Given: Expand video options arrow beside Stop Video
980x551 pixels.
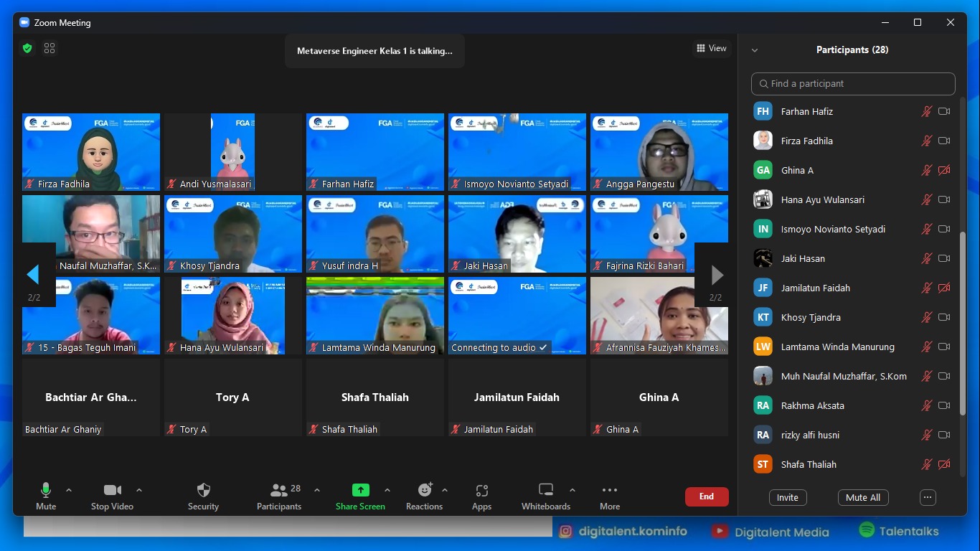Looking at the screenshot, I should pos(139,491).
